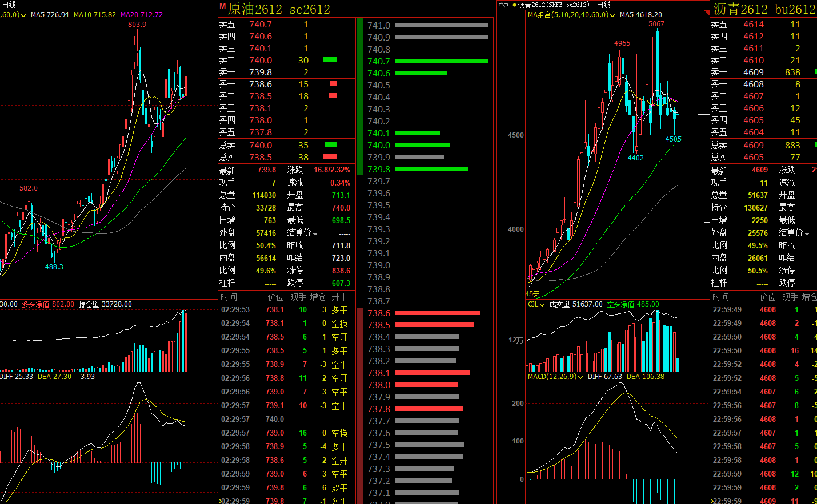Screen dimensions: 817x504
Task: Click the 持仓 value 130627 in 沥青 panel
Action: click(756, 208)
